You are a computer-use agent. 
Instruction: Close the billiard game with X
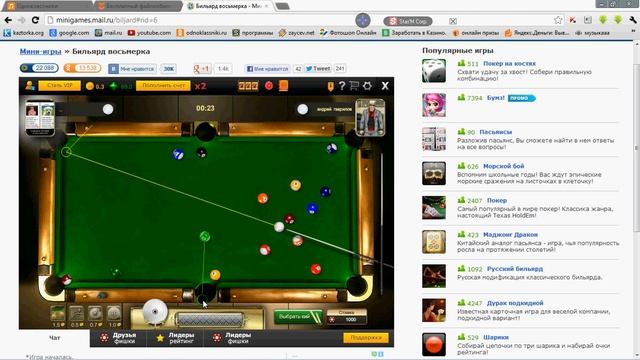coord(385,86)
